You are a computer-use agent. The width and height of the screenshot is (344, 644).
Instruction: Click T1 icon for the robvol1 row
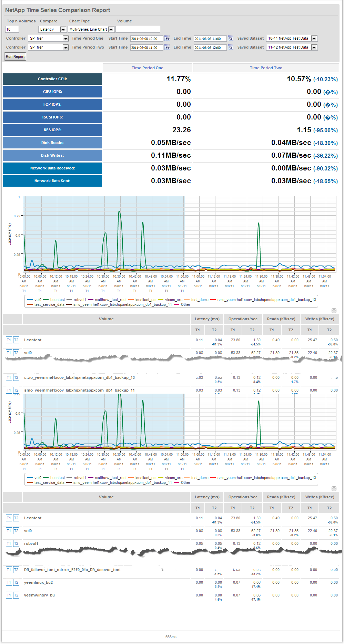click(9, 544)
